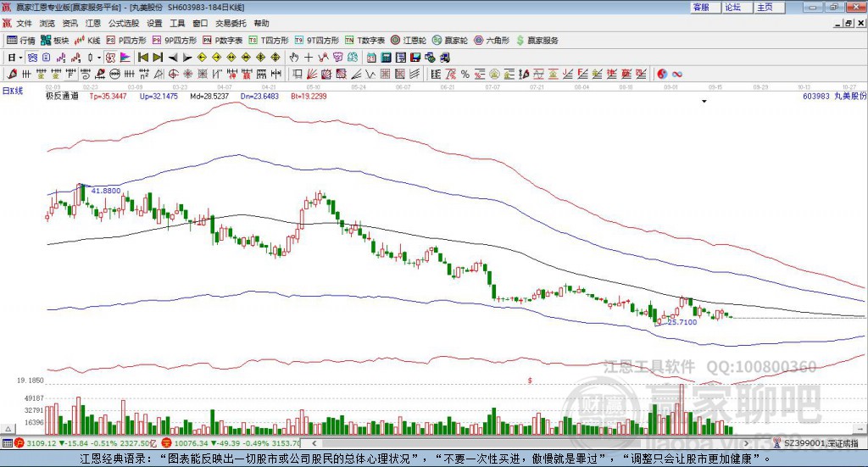Open the P四方形 tool

click(126, 41)
